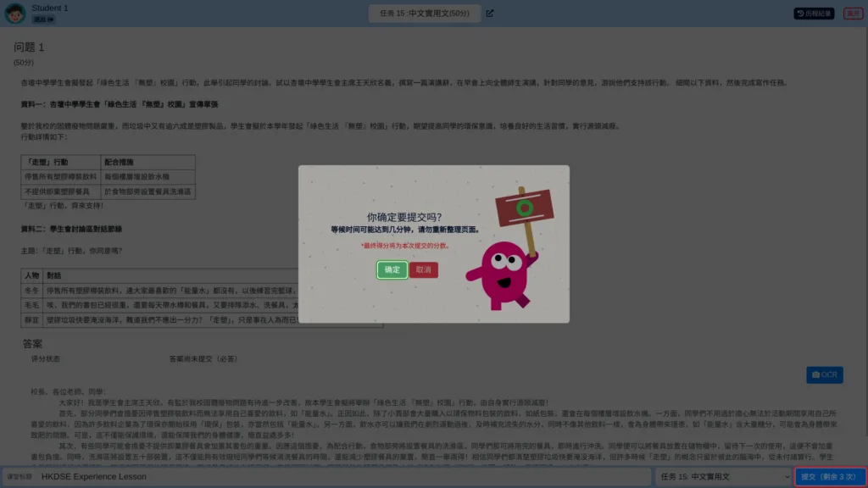Click the dropdown arrow in the task selector
The height and width of the screenshot is (488, 868).
point(786,476)
